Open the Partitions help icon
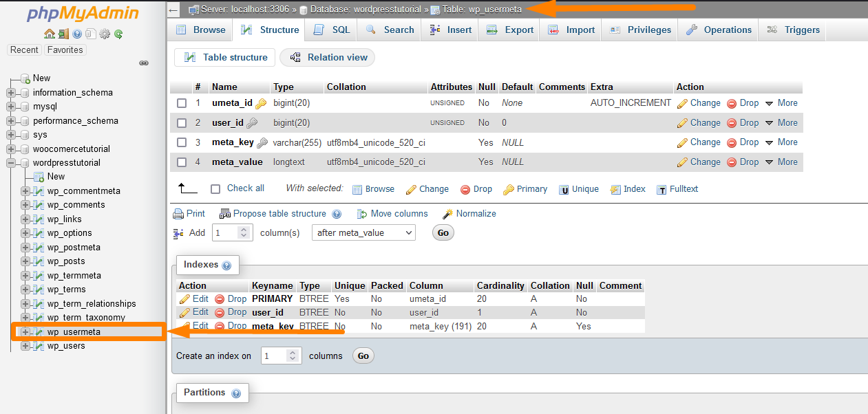Image resolution: width=868 pixels, height=414 pixels. click(x=236, y=393)
